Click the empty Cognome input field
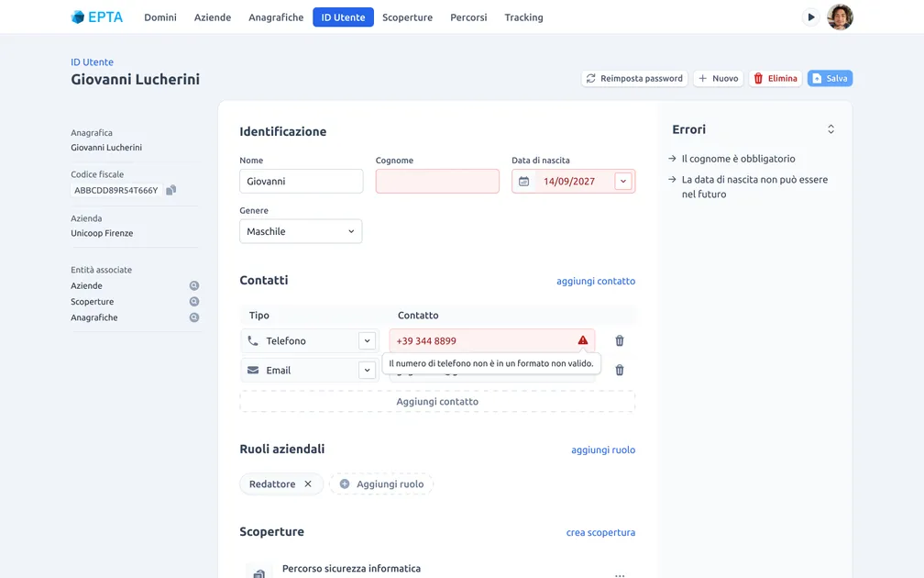Viewport: 924px width, 578px height. [437, 182]
